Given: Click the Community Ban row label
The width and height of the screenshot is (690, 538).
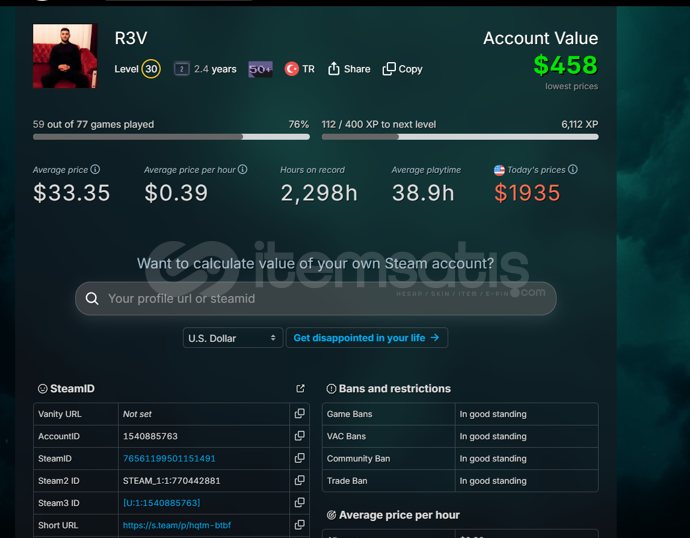Looking at the screenshot, I should (x=358, y=458).
